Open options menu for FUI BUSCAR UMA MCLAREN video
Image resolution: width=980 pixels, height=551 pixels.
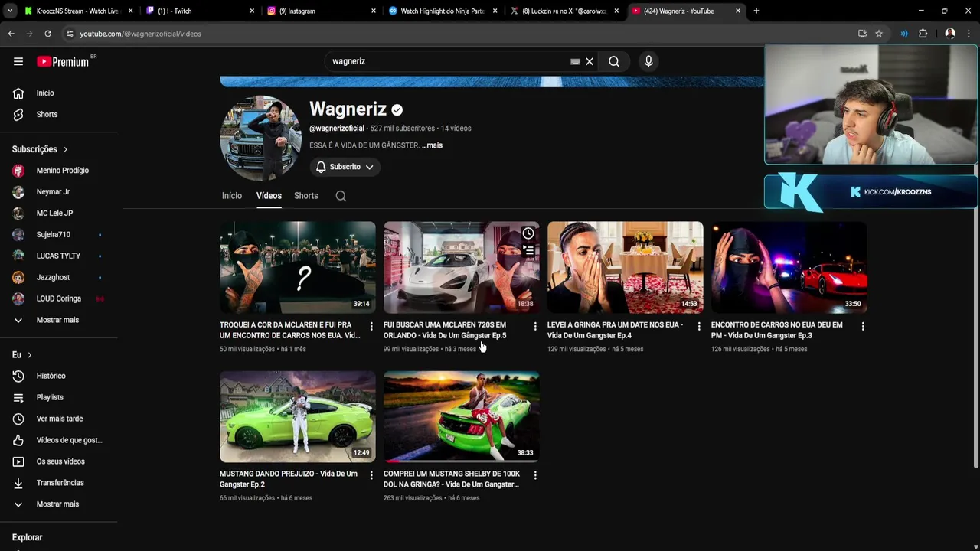(x=535, y=327)
